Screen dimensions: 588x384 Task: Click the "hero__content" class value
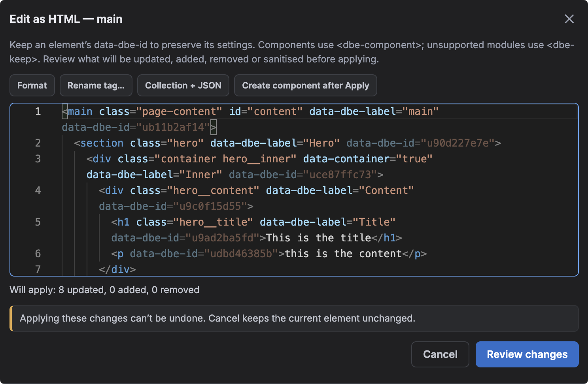(x=214, y=190)
